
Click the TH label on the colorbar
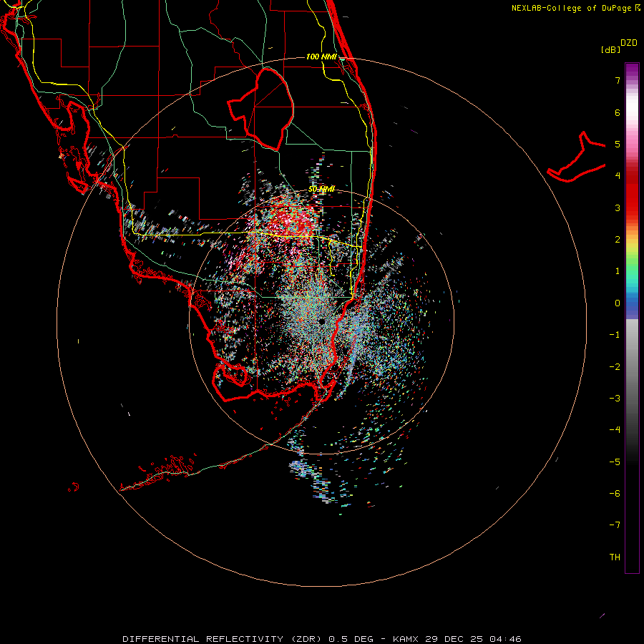coord(615,557)
